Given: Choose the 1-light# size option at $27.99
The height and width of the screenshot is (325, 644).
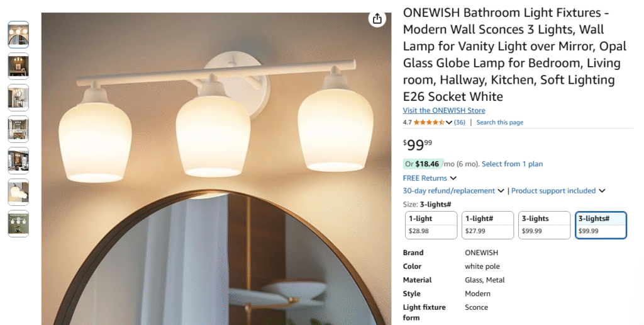Looking at the screenshot, I should click(x=487, y=225).
